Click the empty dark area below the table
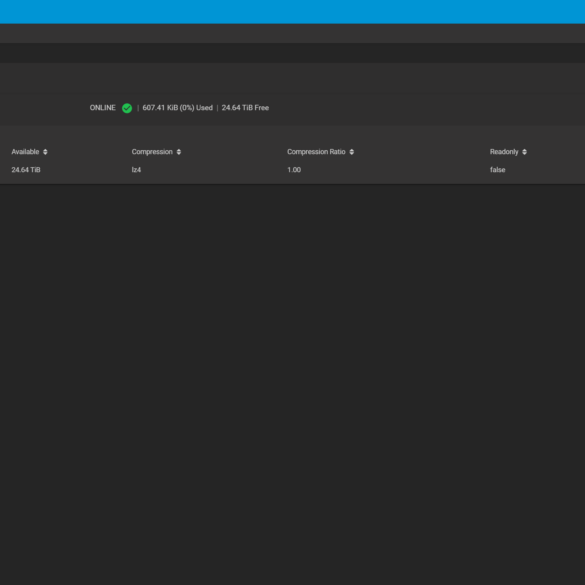The height and width of the screenshot is (585, 585). point(292,384)
